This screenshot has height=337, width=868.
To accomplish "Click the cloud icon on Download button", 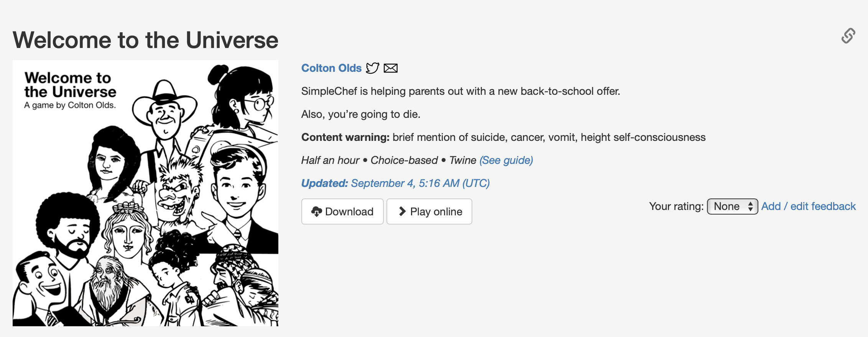I will pyautogui.click(x=316, y=211).
